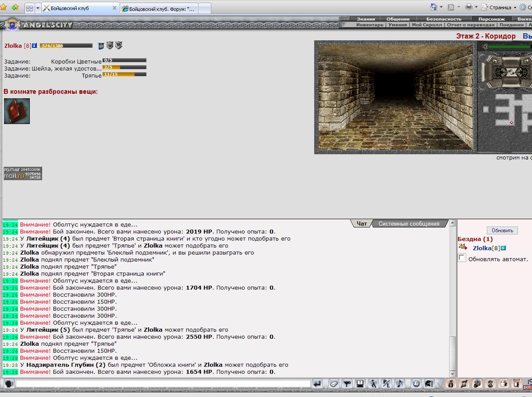Expand the browser home button dropdown
The image size is (532, 397).
click(441, 7)
